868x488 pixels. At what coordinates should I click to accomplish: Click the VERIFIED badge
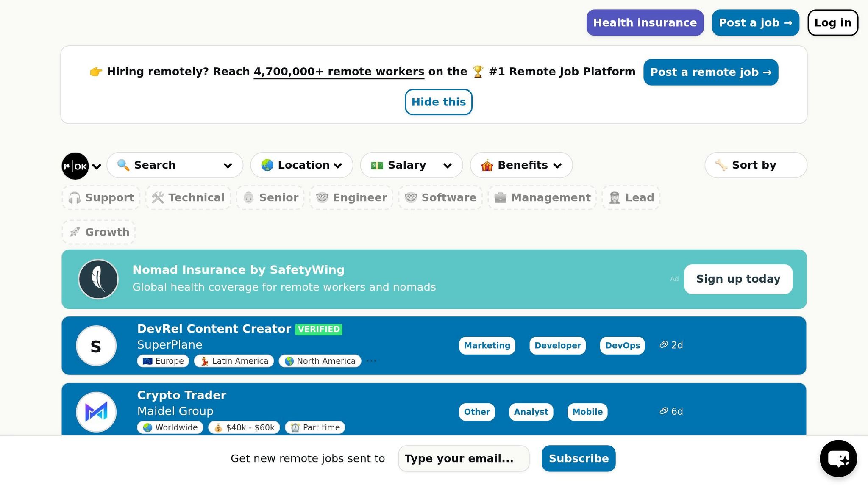tap(319, 329)
